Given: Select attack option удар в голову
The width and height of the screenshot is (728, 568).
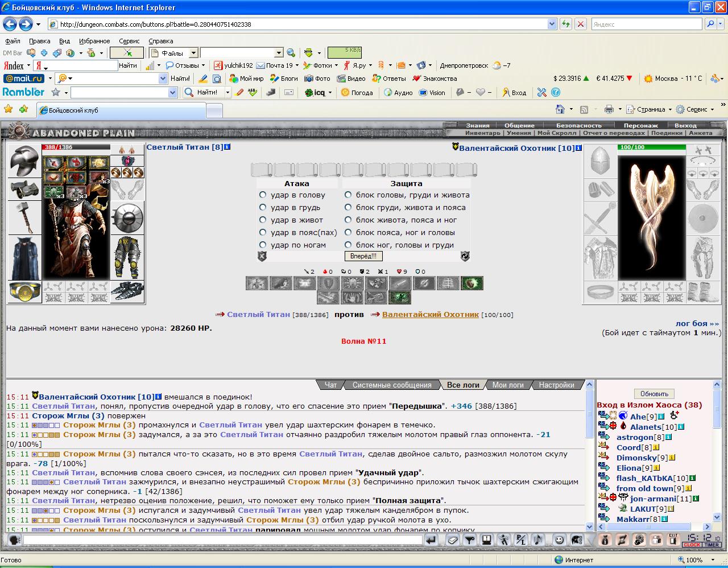Looking at the screenshot, I should pyautogui.click(x=263, y=195).
